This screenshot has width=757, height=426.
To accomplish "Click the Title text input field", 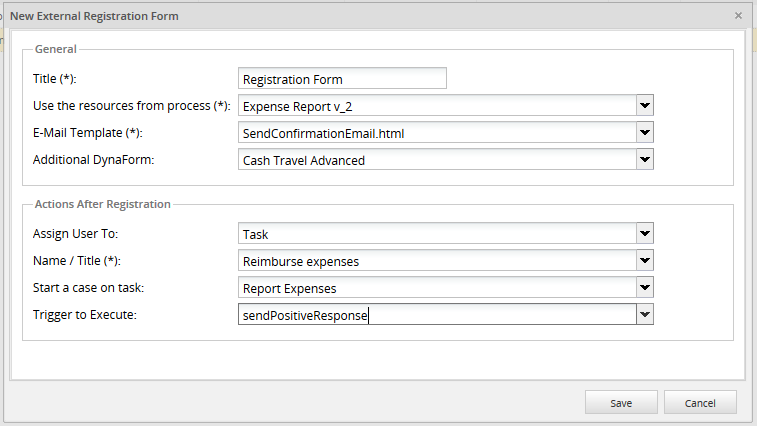I will point(342,79).
